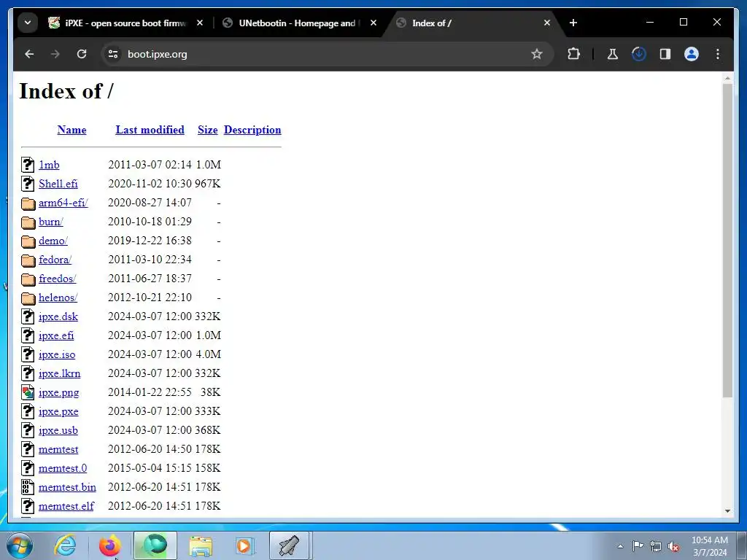Click the image icon beside ipxe.png
Viewport: 747px width, 560px height.
[28, 392]
